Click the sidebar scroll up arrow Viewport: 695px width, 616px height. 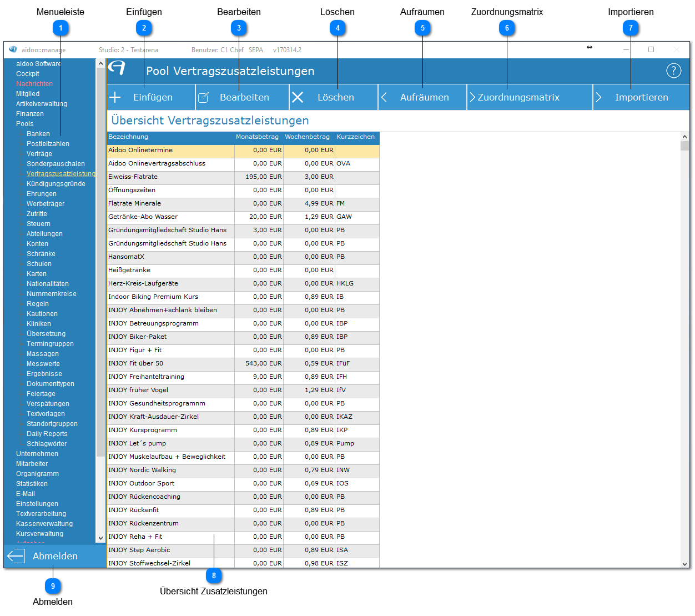pos(100,63)
